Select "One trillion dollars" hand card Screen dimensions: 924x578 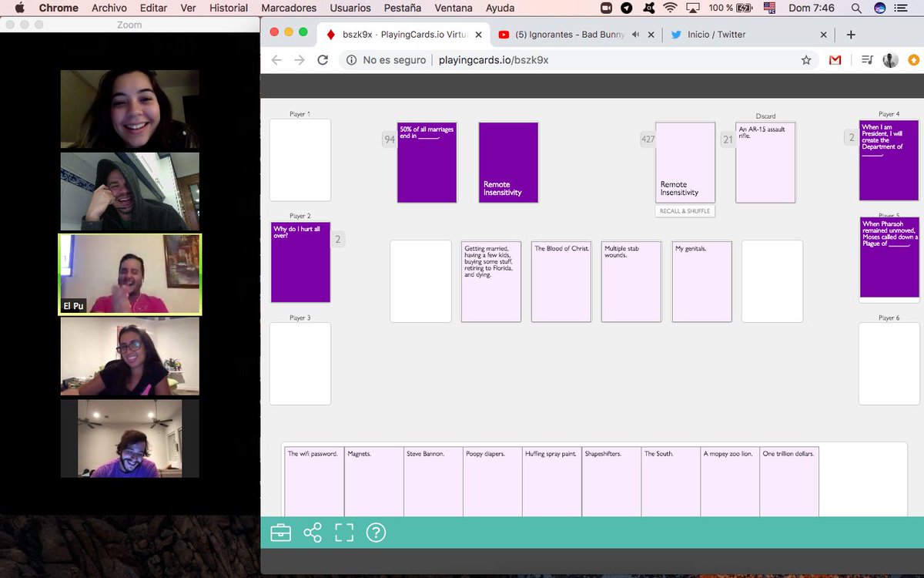coord(789,482)
